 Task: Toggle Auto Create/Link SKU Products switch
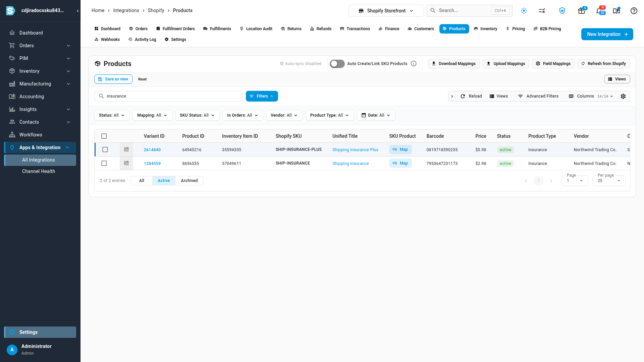[x=337, y=64]
